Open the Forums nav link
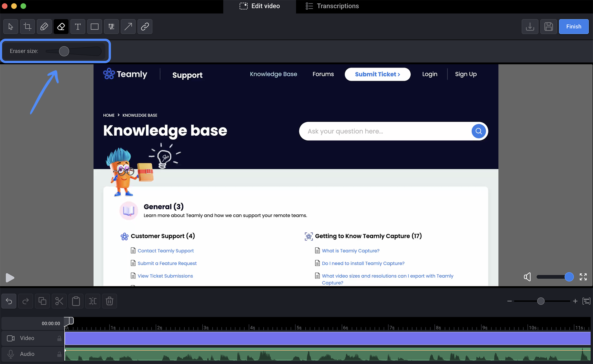Viewport: 593px width, 364px height. 323,74
